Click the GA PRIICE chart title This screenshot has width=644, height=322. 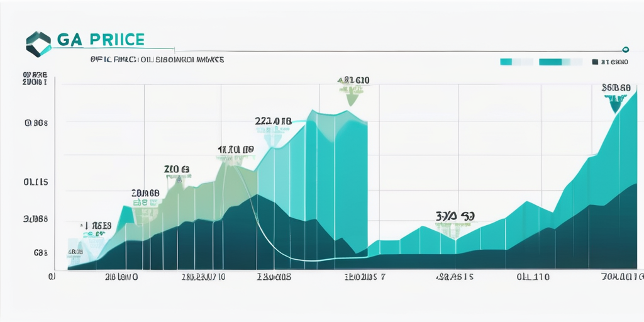(x=100, y=40)
